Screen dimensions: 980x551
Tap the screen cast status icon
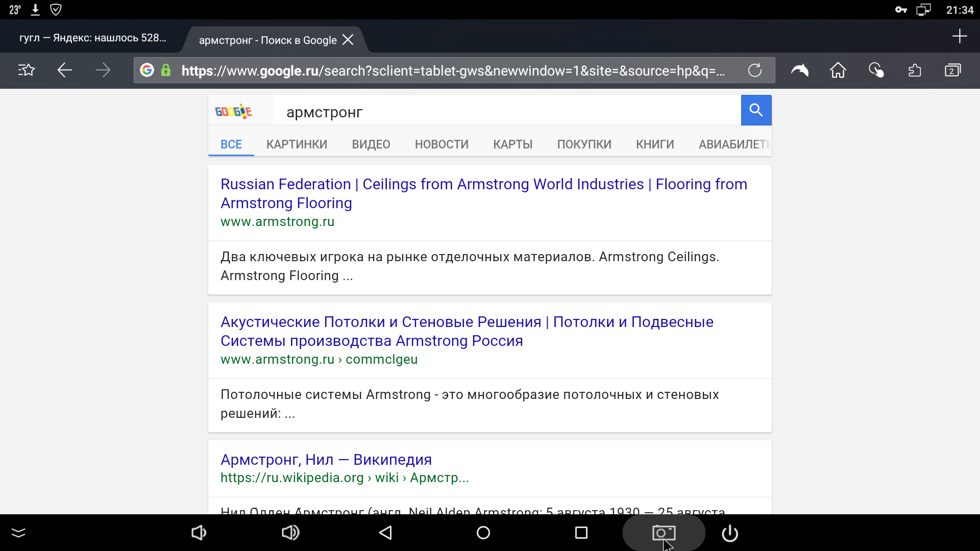click(923, 10)
